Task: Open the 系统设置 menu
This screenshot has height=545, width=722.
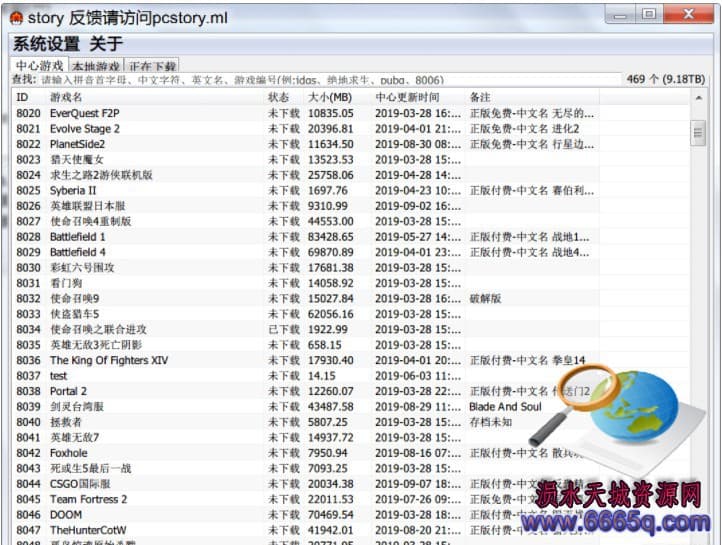Action: point(46,44)
